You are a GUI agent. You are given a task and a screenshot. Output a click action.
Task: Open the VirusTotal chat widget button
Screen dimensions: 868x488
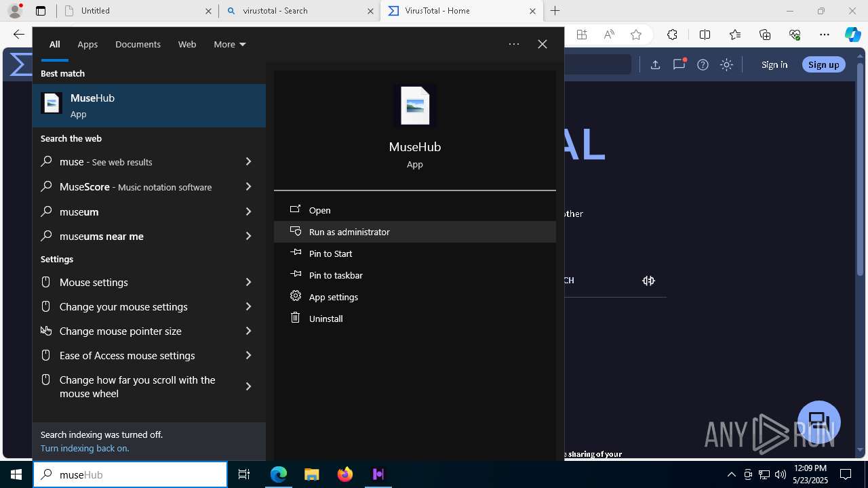819,421
